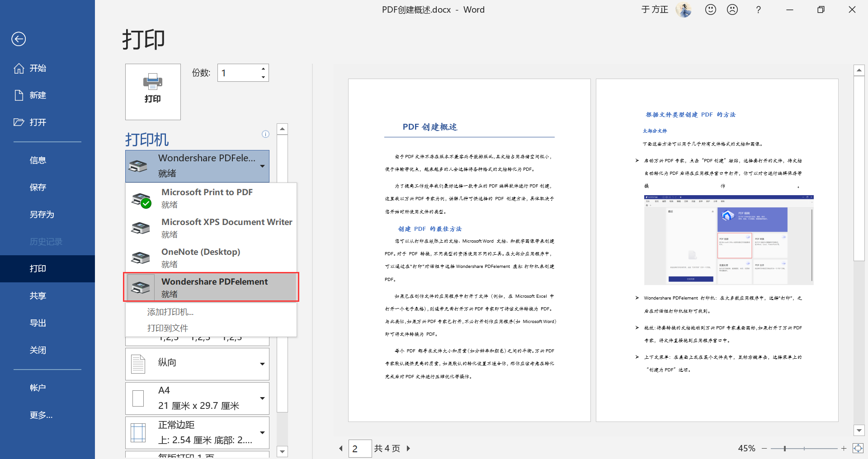Screen dimensions: 868x459
Task: Click preview scrollbar down arrow
Action: pos(859,430)
